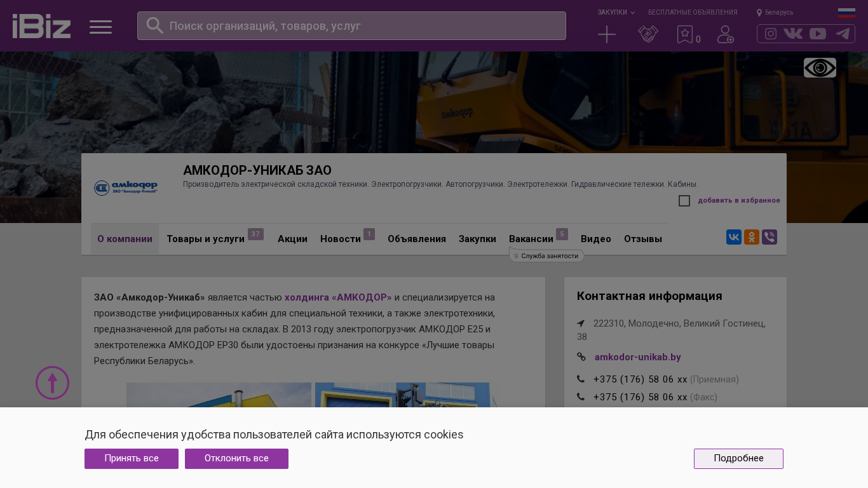Screen dimensions: 868x488
Task: Open the Закупки tab in company menu
Action: tap(477, 239)
